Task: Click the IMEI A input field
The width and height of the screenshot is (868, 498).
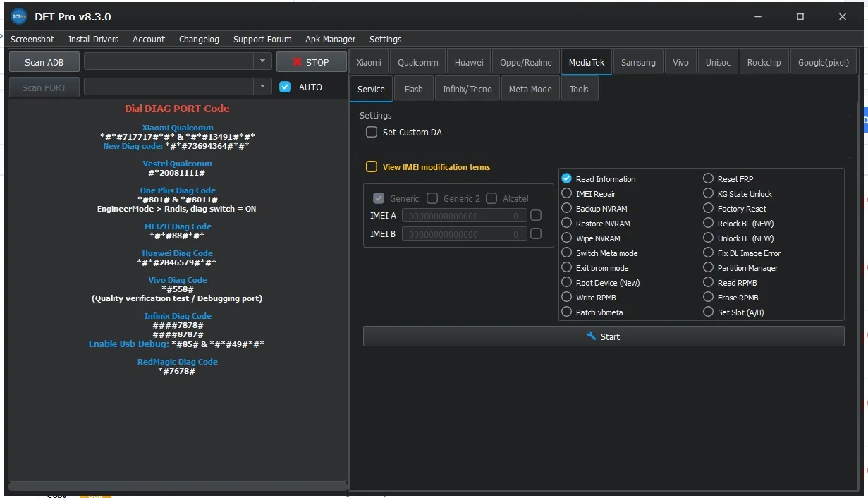Action: click(x=464, y=216)
